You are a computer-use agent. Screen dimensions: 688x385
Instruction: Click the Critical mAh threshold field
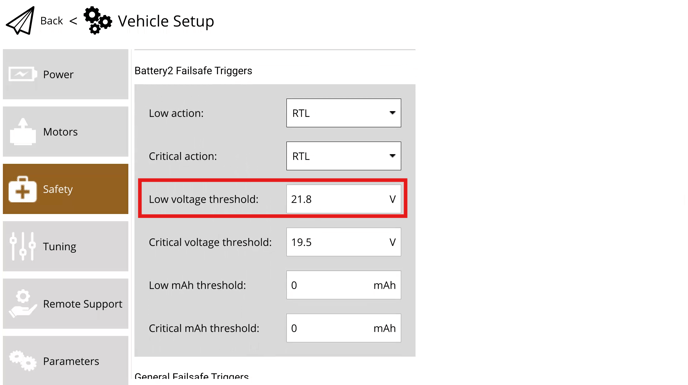coord(344,328)
